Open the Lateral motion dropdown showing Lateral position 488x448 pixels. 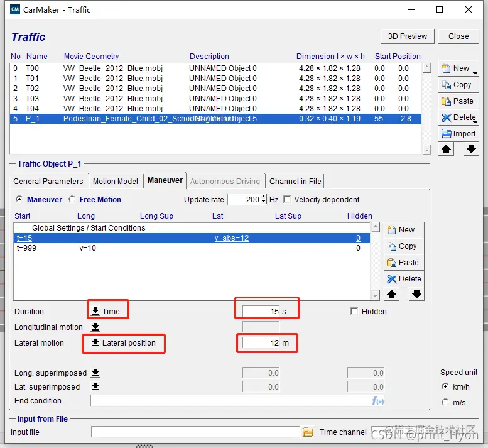tap(95, 342)
